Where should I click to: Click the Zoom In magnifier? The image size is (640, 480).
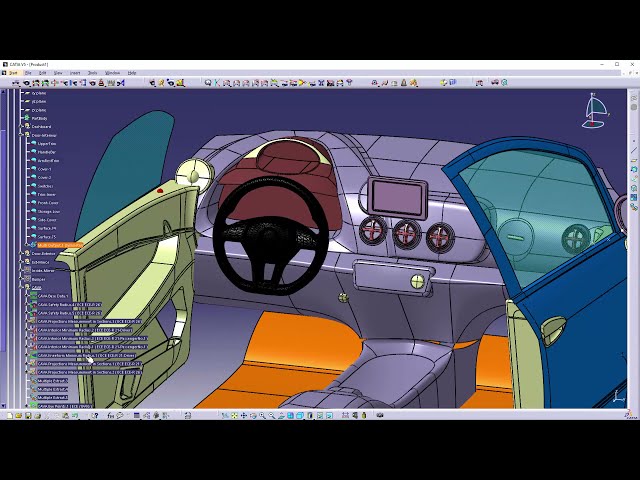262,416
